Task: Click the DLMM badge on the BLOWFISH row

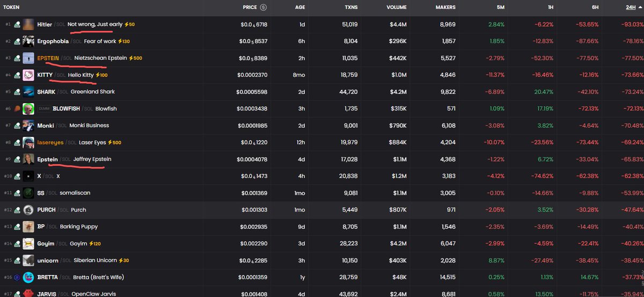Action: 44,108
